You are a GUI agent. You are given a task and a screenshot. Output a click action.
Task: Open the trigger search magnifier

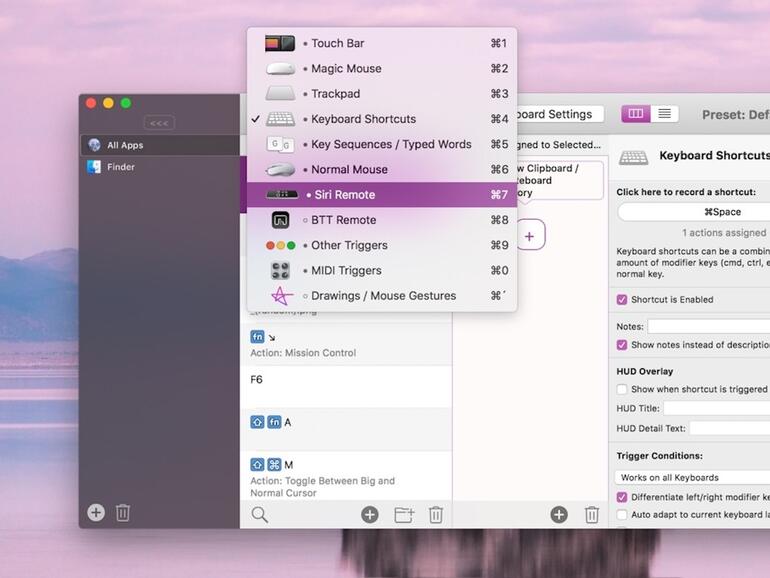[259, 515]
